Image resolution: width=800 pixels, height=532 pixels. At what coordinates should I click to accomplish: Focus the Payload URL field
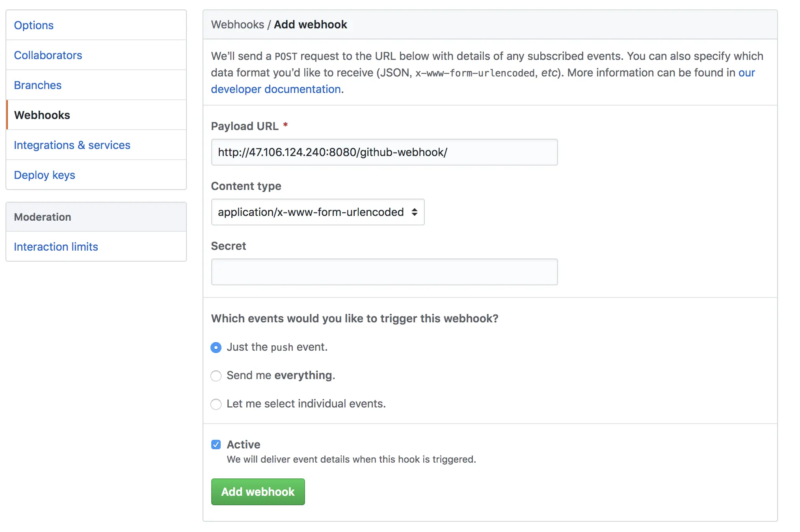(x=384, y=152)
